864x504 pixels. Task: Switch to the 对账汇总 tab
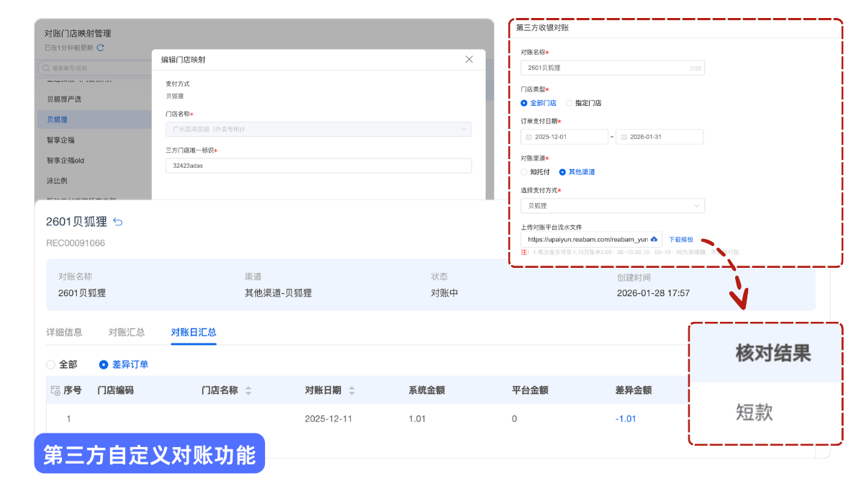click(127, 332)
